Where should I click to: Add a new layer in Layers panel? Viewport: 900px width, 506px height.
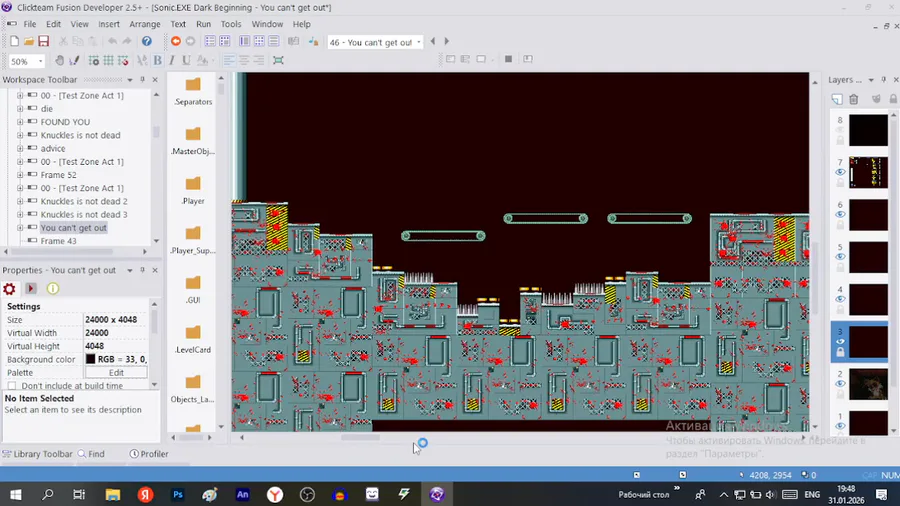click(837, 99)
